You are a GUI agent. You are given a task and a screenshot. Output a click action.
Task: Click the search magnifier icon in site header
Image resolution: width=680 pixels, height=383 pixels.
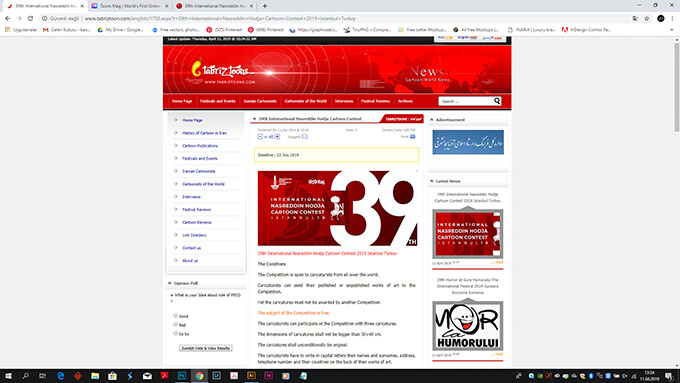click(x=497, y=101)
